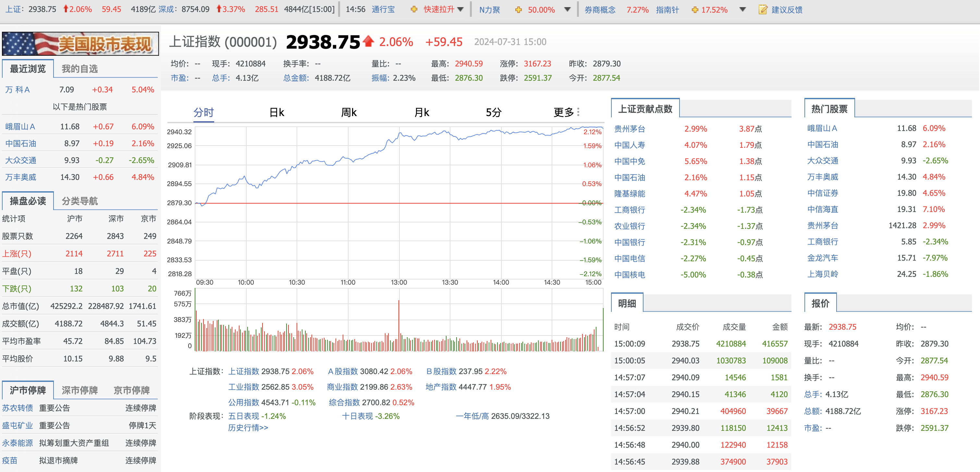The width and height of the screenshot is (980, 472).
Task: Select the 我的自选 tab
Action: click(x=80, y=69)
